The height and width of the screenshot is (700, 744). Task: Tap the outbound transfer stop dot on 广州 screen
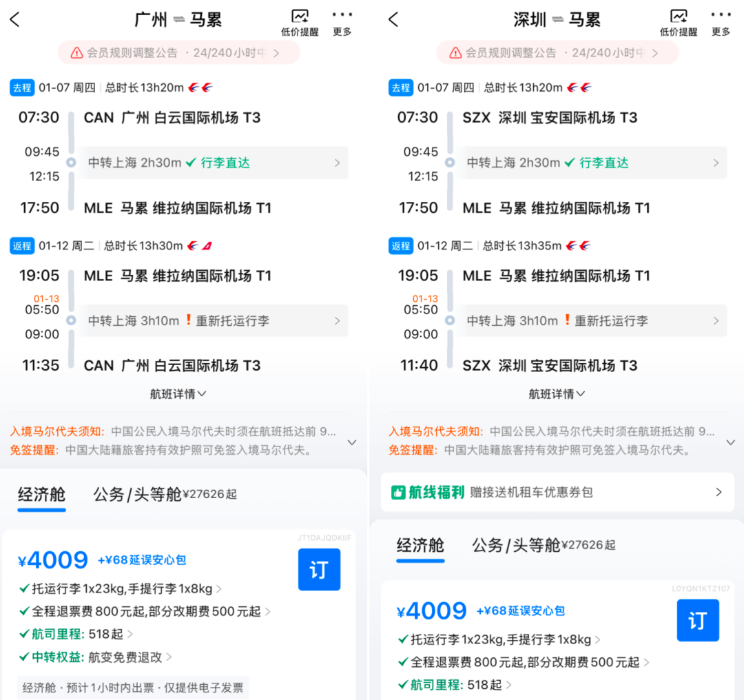point(71,163)
